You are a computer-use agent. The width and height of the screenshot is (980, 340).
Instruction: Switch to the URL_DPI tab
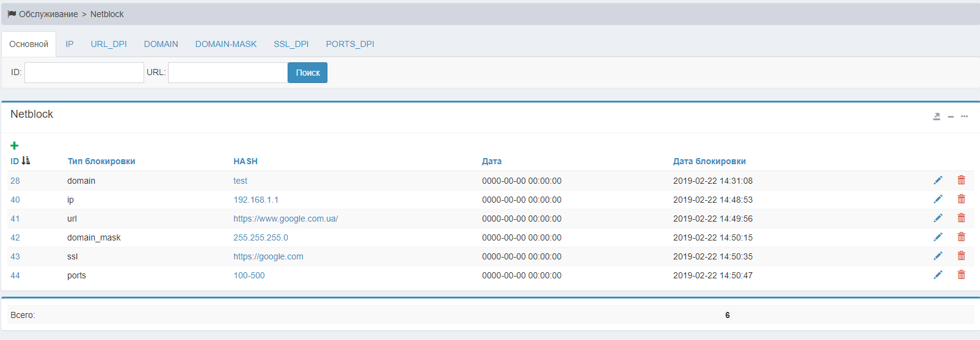[x=109, y=44]
